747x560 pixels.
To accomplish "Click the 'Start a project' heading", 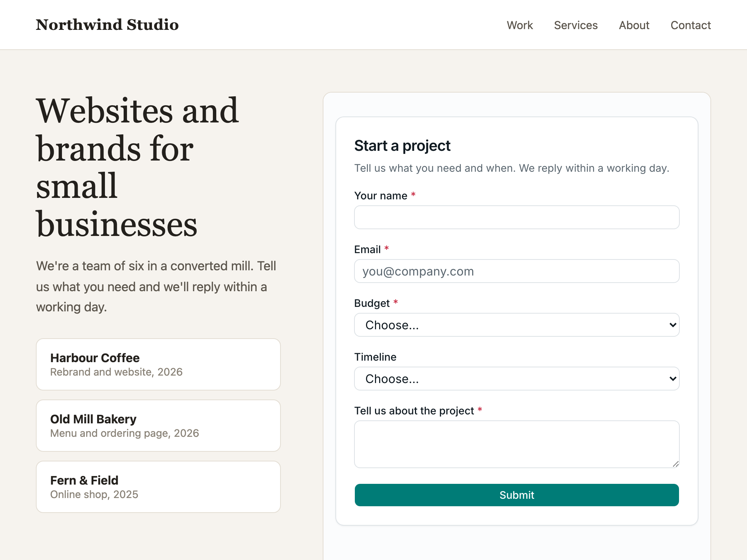I will [402, 146].
